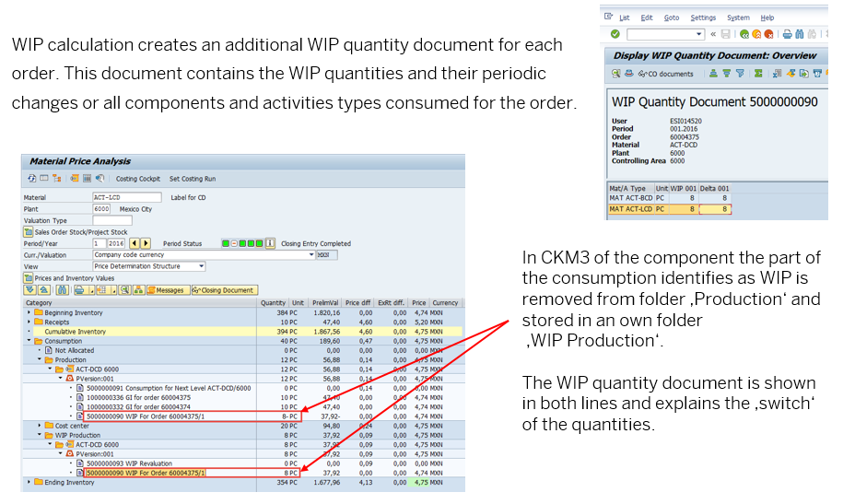Click the print icon in the tree toolbar

(x=79, y=290)
